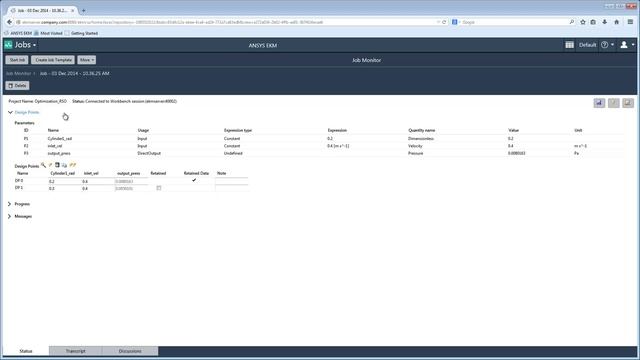Click the duplicate icon beside Design Points

[64, 165]
